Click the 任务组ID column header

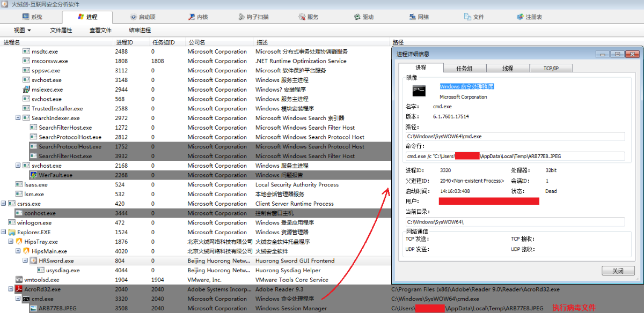pos(167,42)
